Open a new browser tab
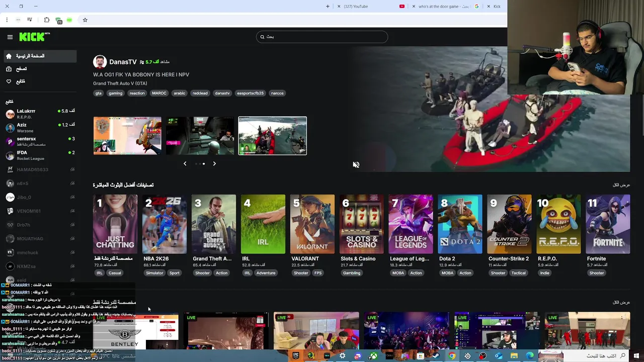The height and width of the screenshot is (362, 644). point(328,7)
